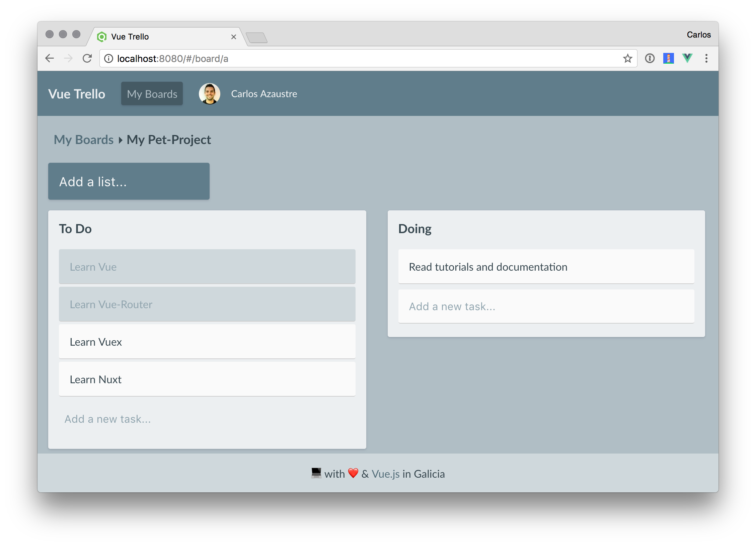Toggle completed task Learn Vue-Router
This screenshot has width=756, height=546.
207,304
